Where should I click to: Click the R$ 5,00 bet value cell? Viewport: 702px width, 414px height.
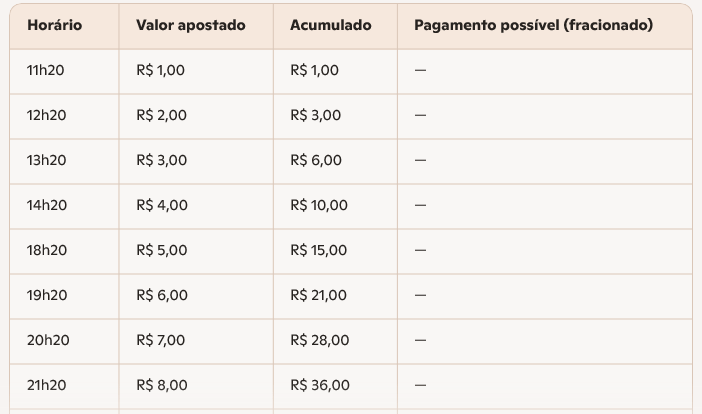click(161, 251)
